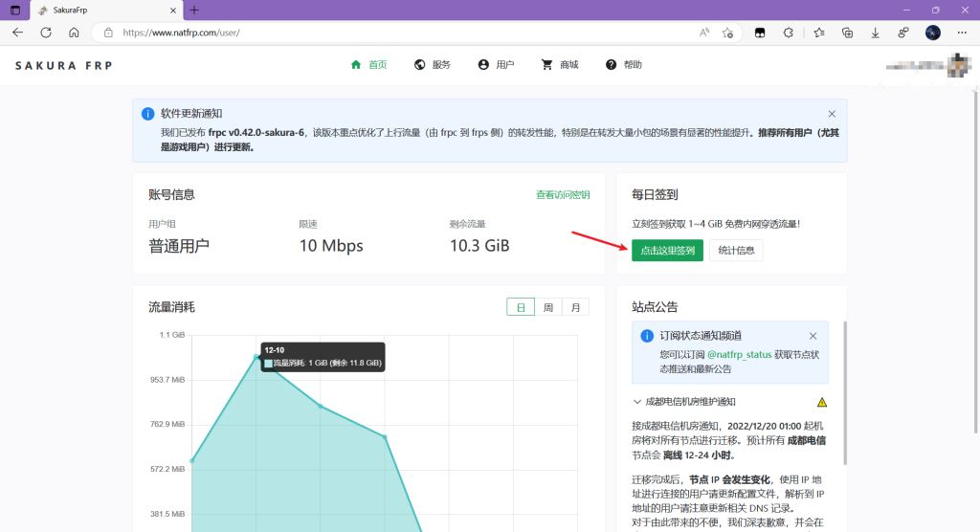
Task: Close the 订阅状态通知频道 notice
Action: coord(813,336)
